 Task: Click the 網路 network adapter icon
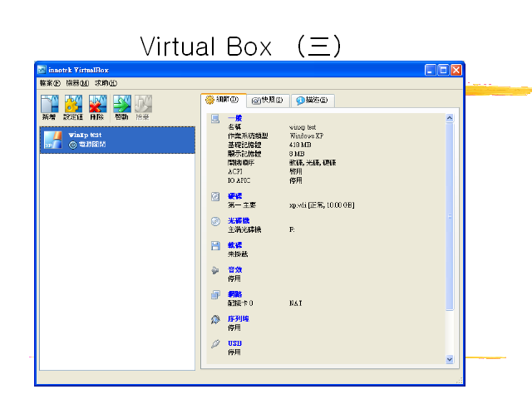point(215,294)
